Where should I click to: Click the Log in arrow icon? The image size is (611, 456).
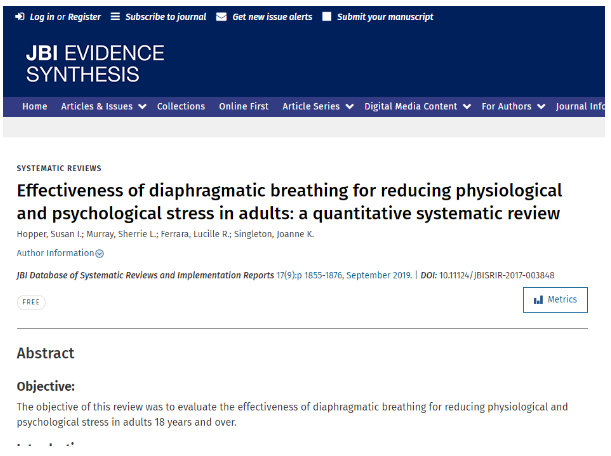(19, 17)
